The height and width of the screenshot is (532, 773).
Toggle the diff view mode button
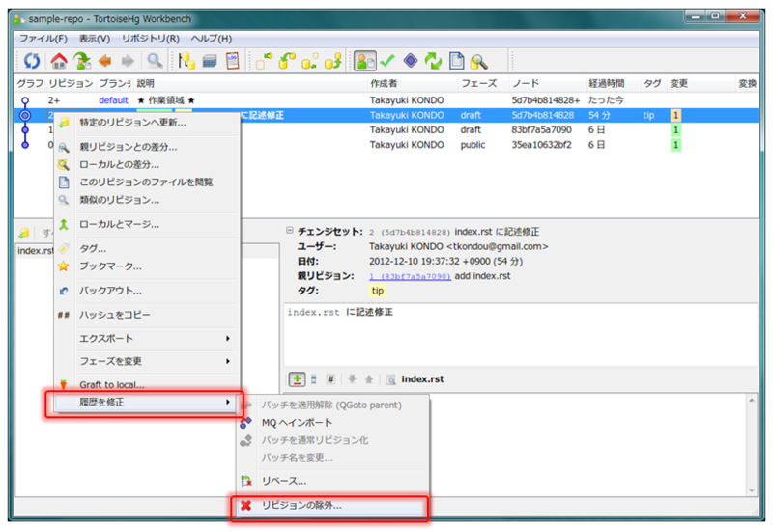[x=297, y=378]
